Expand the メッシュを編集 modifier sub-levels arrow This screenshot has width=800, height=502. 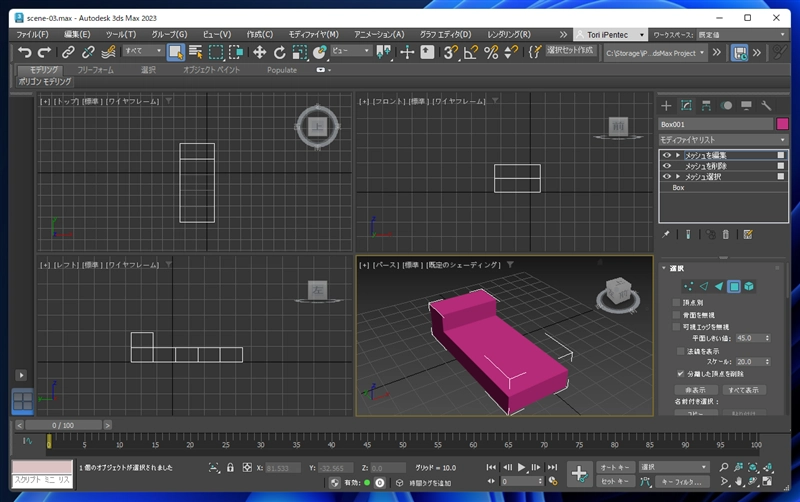click(x=678, y=155)
